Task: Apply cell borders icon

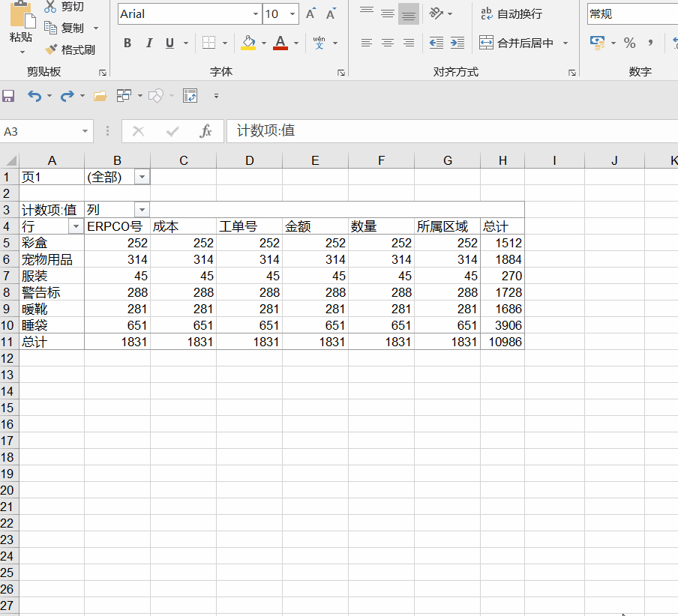Action: click(208, 43)
